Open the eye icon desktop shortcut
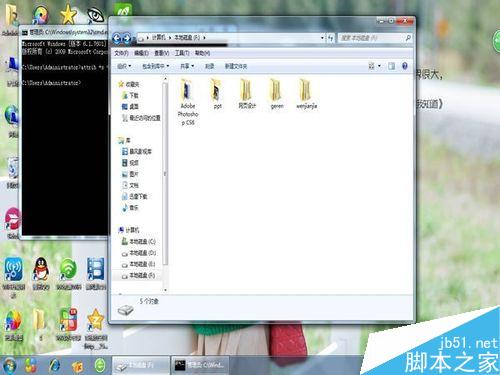This screenshot has height=375, width=500. pyautogui.click(x=95, y=15)
